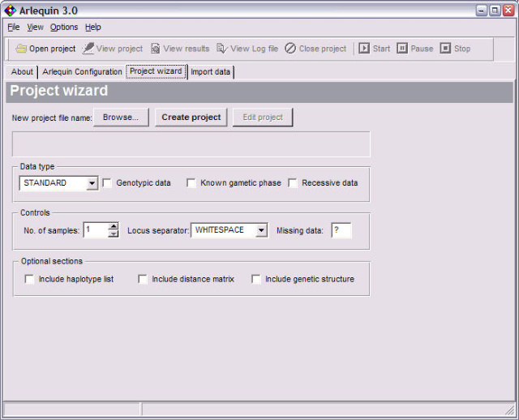Viewport: 519px width, 420px height.
Task: Click the Stop icon in toolbar
Action: 445,49
